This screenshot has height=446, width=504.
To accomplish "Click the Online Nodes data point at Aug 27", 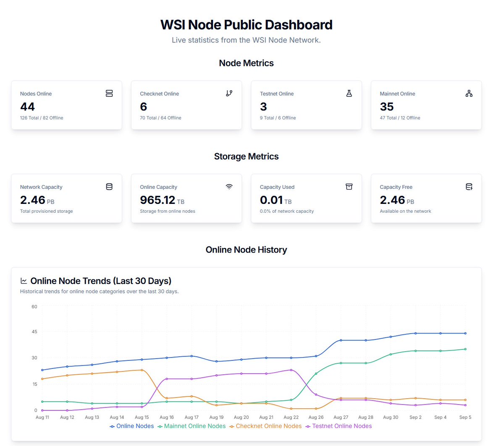I will pyautogui.click(x=341, y=340).
